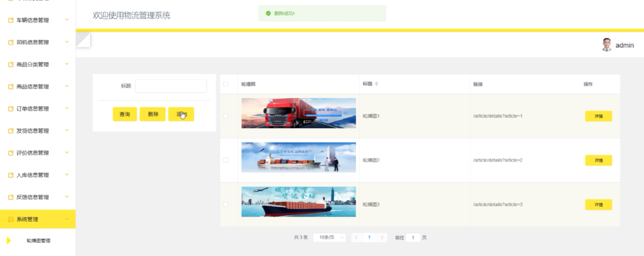Open the 10条/页 page size dropdown
This screenshot has height=256, width=644.
click(x=329, y=237)
